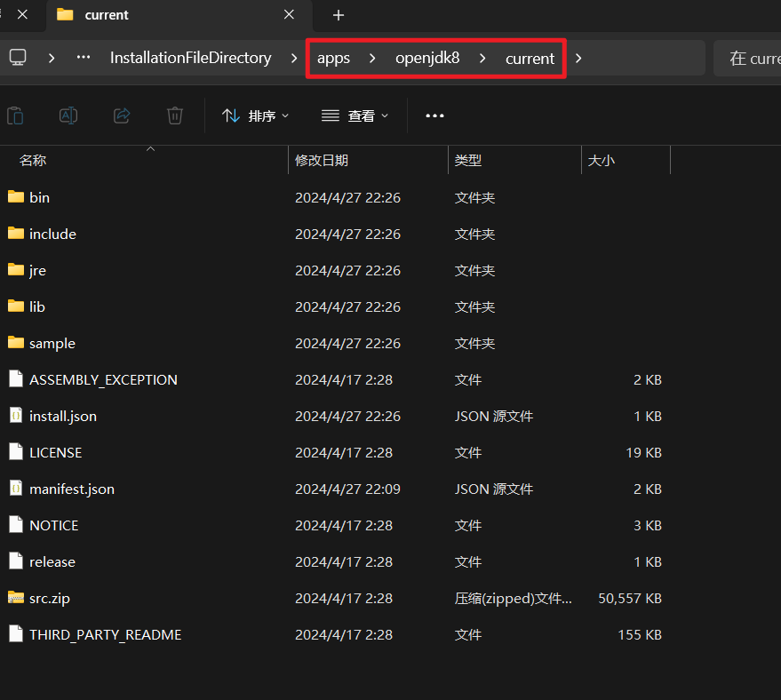The height and width of the screenshot is (700, 781).
Task: Click the file name 'src.zip'
Action: coord(50,599)
